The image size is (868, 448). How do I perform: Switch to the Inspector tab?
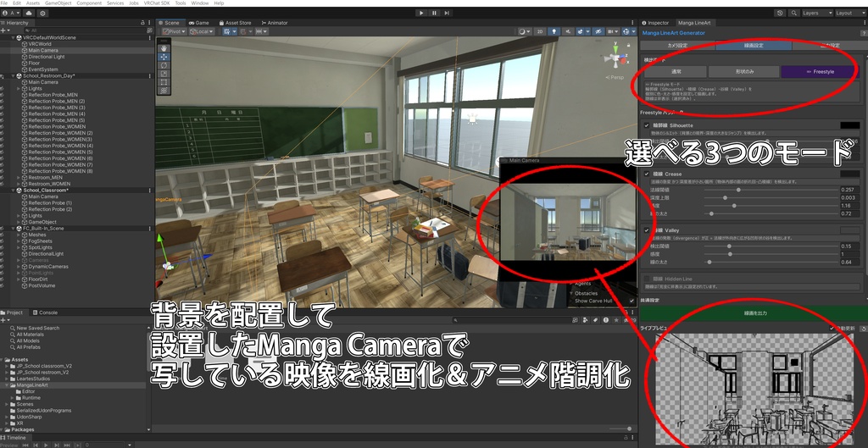(x=655, y=23)
